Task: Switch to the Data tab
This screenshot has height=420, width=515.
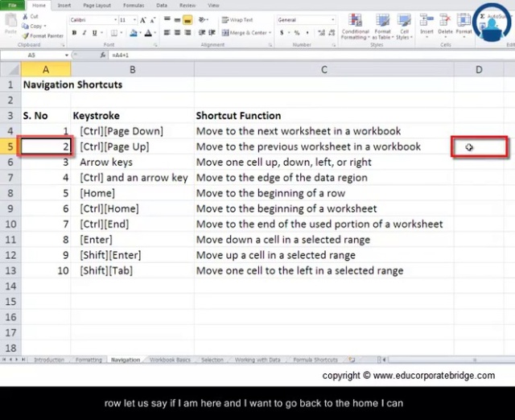Action: coord(162,6)
